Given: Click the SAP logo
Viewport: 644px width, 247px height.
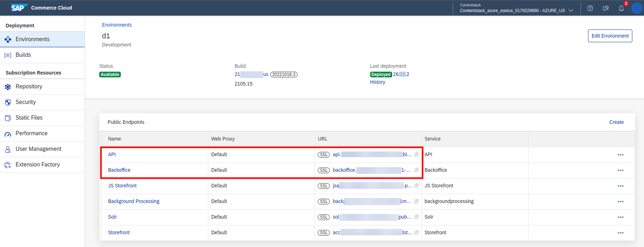Looking at the screenshot, I should pos(19,8).
